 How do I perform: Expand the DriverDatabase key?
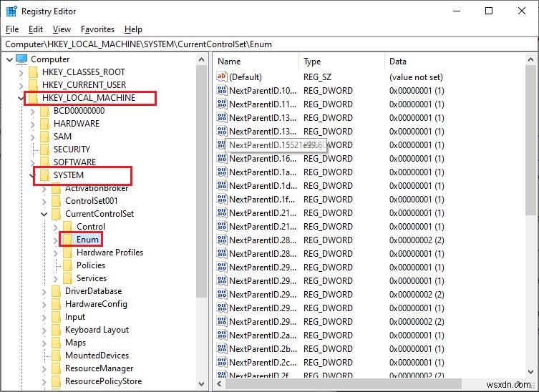[x=44, y=291]
